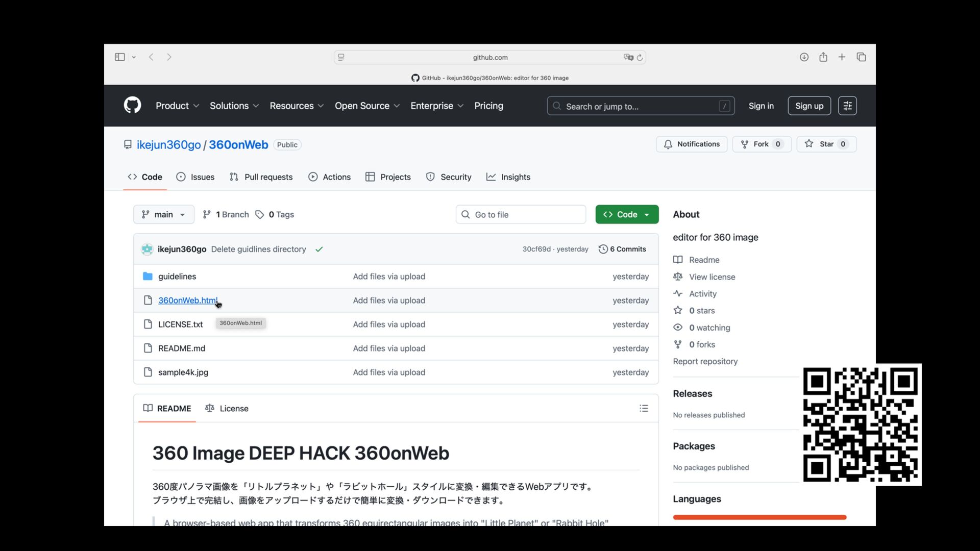Go back with Safari's back arrow
The width and height of the screenshot is (980, 551).
[x=151, y=57]
